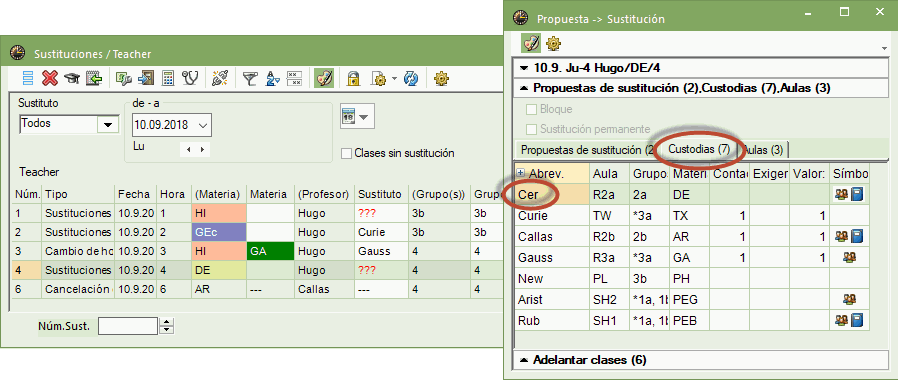Screen dimensions: 898x380
Task: Click the Símbo column header
Action: click(x=850, y=173)
